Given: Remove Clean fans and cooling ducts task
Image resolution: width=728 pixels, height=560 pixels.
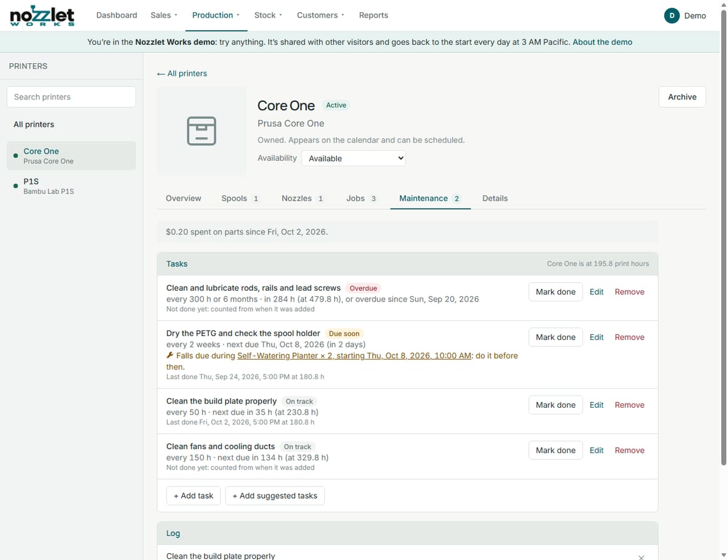Looking at the screenshot, I should pos(630,450).
